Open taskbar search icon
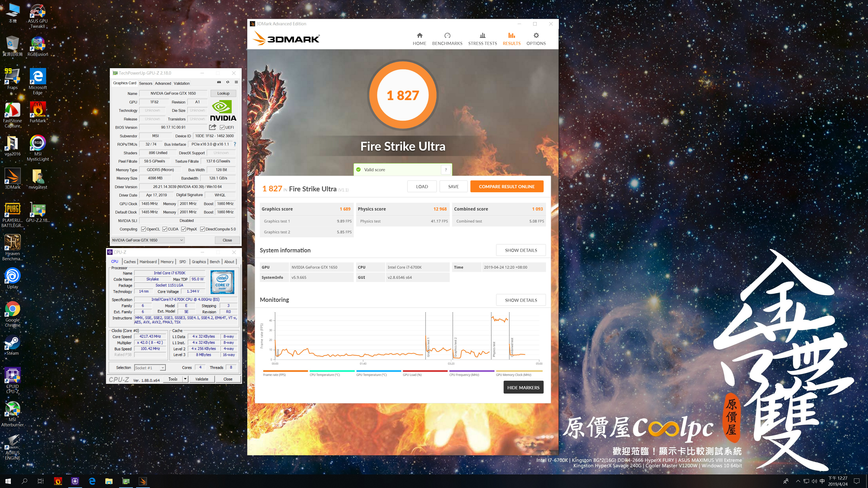Screen dimensions: 868x488 [x=24, y=481]
